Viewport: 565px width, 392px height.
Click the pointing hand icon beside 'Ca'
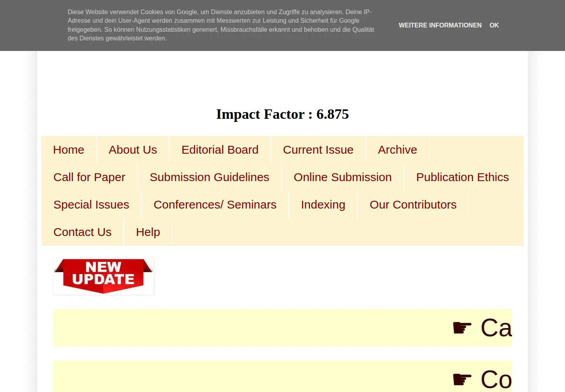point(462,328)
